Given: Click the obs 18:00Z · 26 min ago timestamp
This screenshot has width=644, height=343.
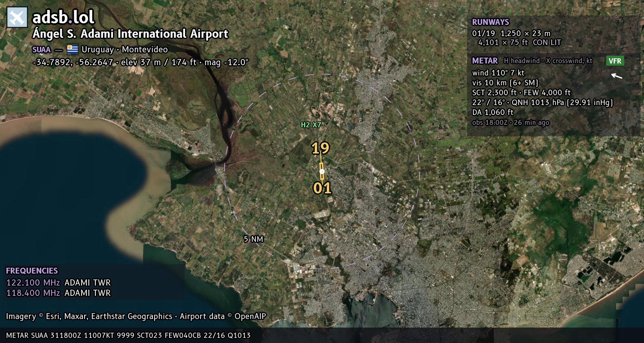Looking at the screenshot, I should pos(510,123).
